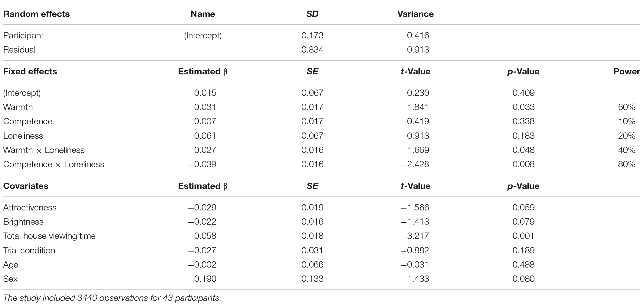Viewport: 644px width, 306px height.
Task: Click the Competence × Loneliness row label
Action: pyautogui.click(x=54, y=164)
